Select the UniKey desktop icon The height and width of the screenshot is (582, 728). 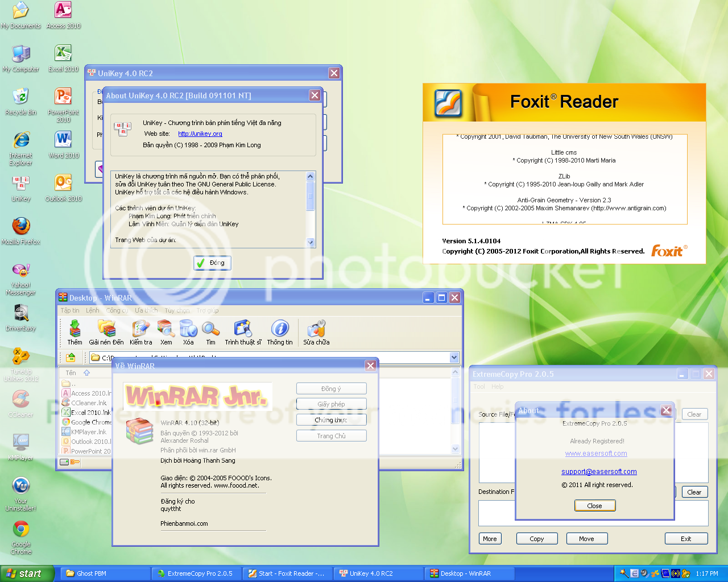coord(20,188)
